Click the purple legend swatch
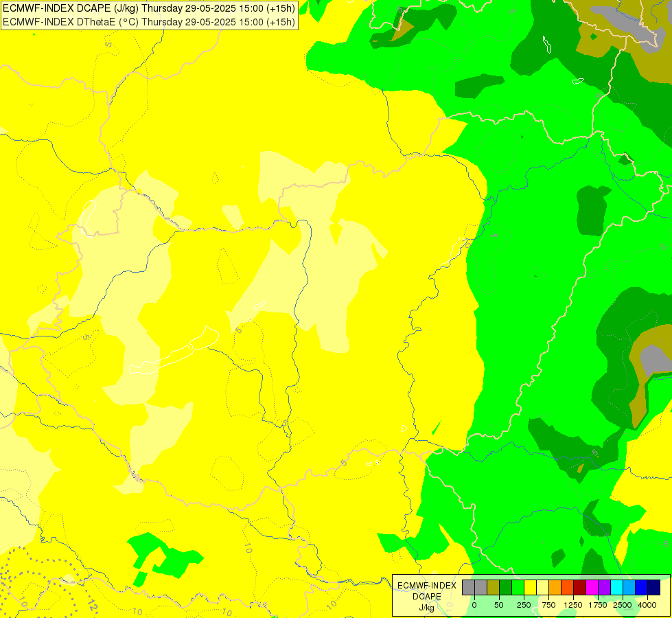672x618 pixels. [x=604, y=587]
